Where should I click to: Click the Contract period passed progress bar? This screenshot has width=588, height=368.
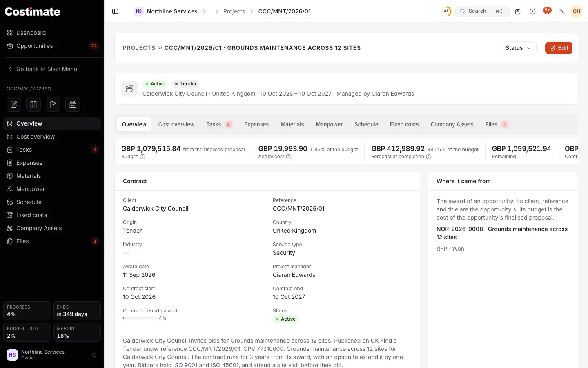click(x=139, y=318)
